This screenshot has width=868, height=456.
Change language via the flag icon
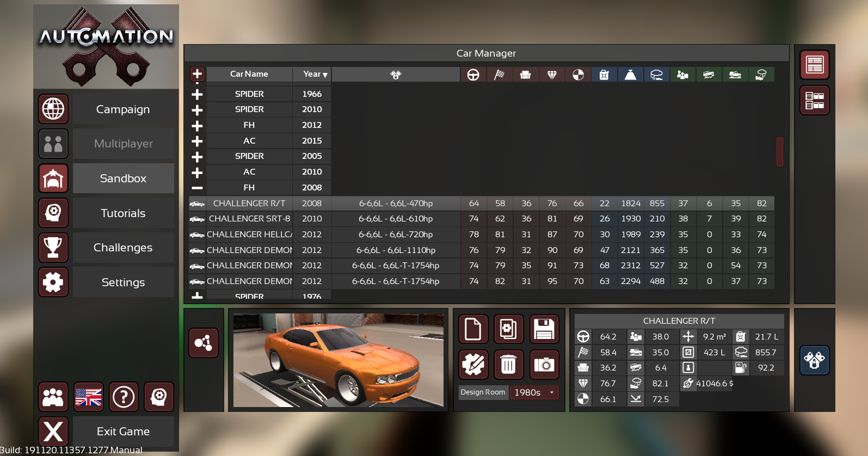pyautogui.click(x=88, y=397)
